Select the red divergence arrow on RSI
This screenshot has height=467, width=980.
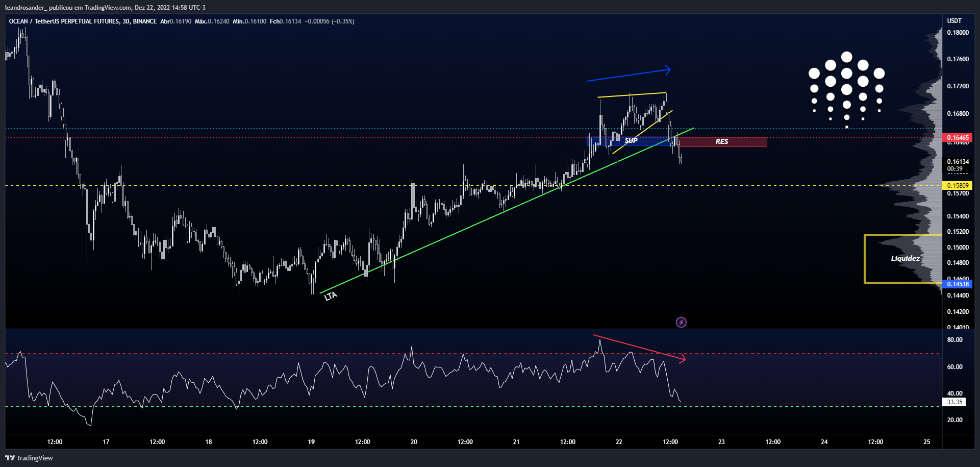[640, 348]
